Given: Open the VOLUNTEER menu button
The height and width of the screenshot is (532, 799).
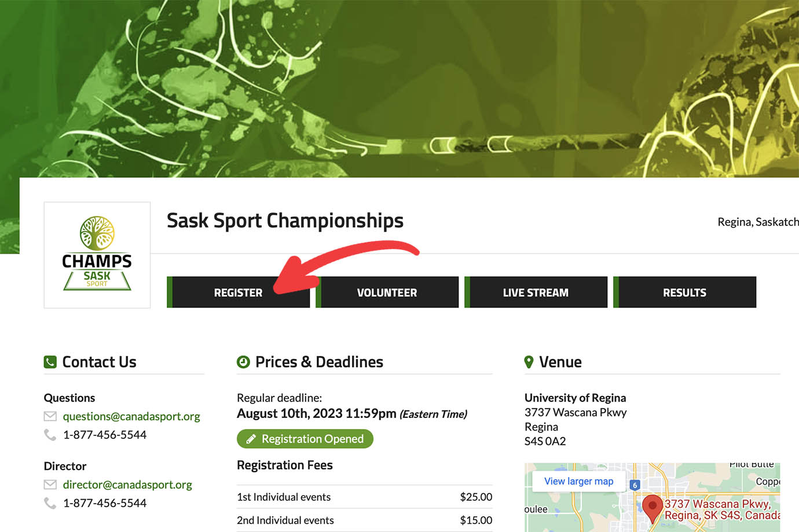Looking at the screenshot, I should (387, 292).
